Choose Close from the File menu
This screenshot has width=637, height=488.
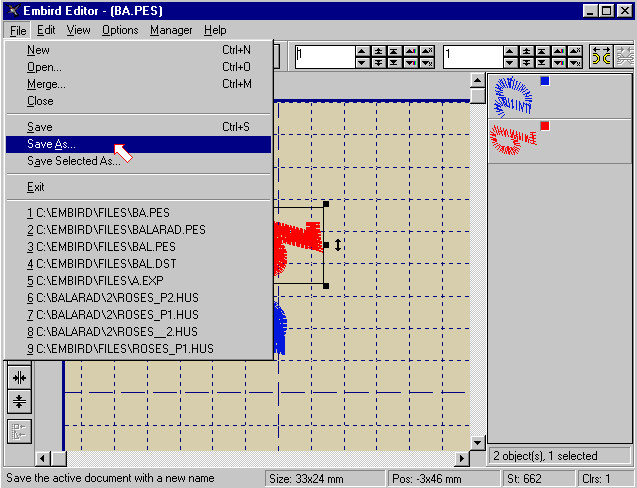[x=139, y=101]
